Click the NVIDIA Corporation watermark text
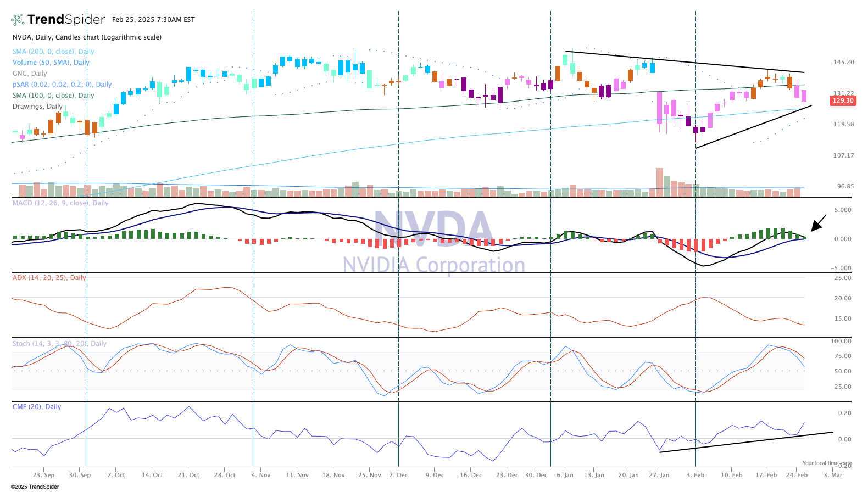868x492 pixels. click(x=433, y=265)
